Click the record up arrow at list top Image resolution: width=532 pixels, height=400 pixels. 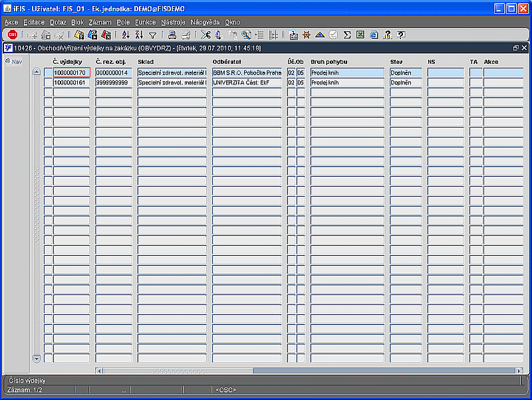pos(37,72)
